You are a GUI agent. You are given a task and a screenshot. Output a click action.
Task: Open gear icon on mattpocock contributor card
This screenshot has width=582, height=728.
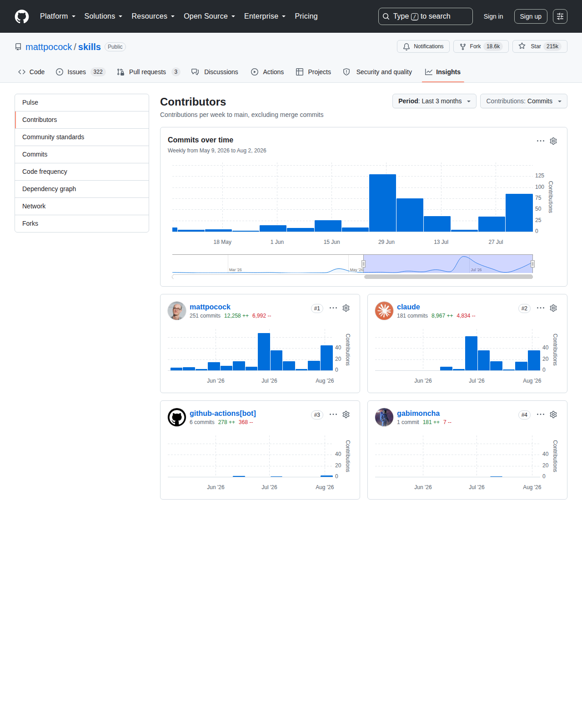tap(346, 308)
